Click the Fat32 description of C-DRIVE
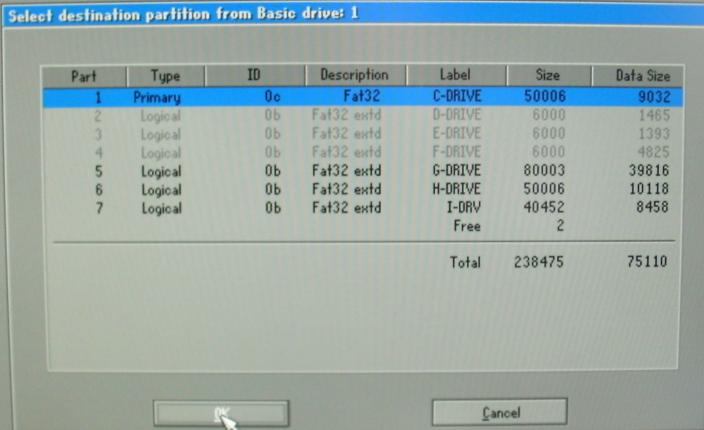 coord(362,96)
